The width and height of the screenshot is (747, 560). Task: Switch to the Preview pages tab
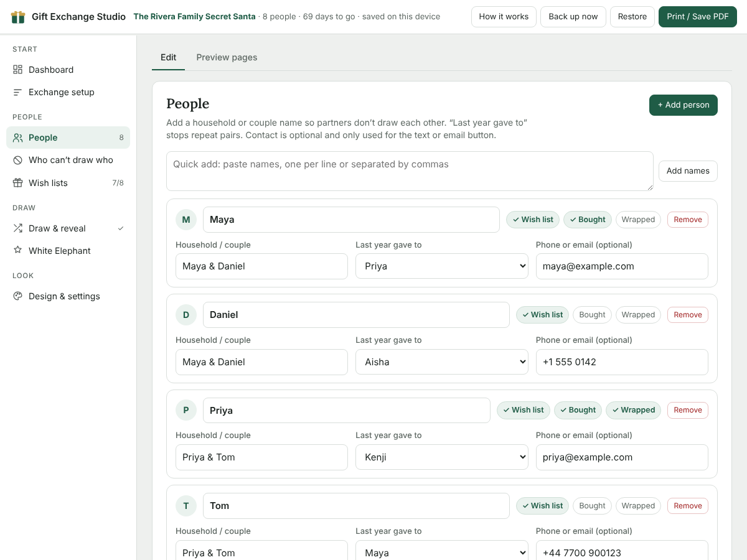point(227,57)
